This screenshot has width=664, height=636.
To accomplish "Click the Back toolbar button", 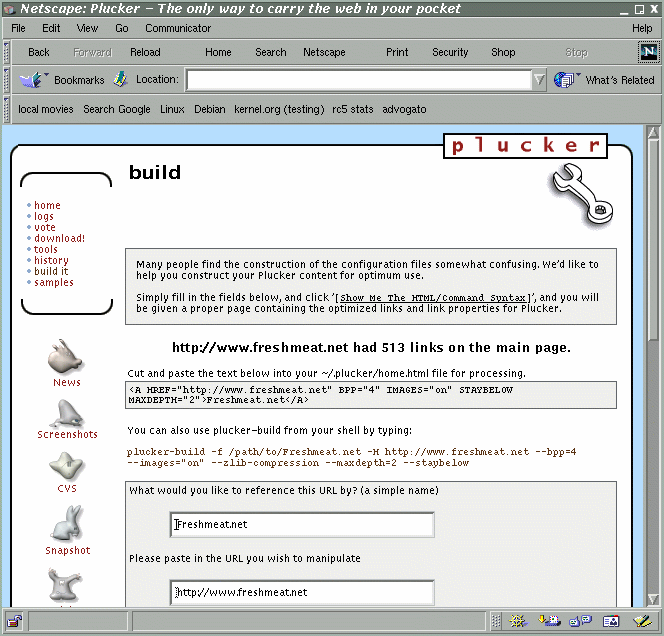I will tap(39, 52).
